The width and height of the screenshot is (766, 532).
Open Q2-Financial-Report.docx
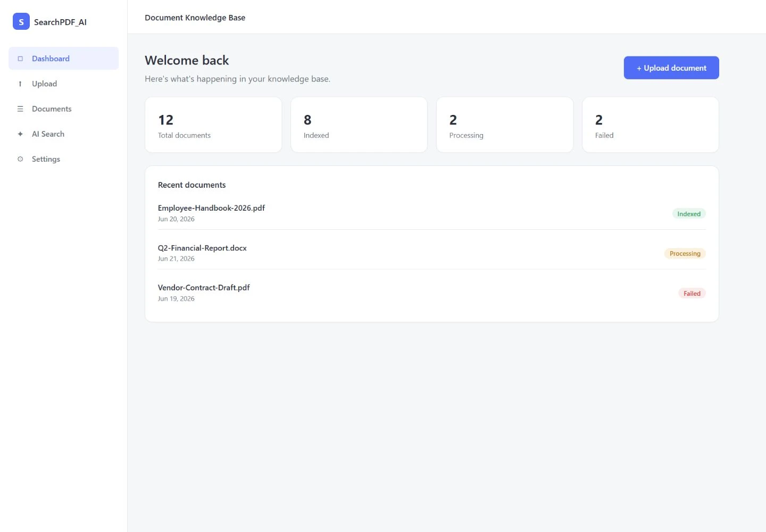(x=202, y=248)
